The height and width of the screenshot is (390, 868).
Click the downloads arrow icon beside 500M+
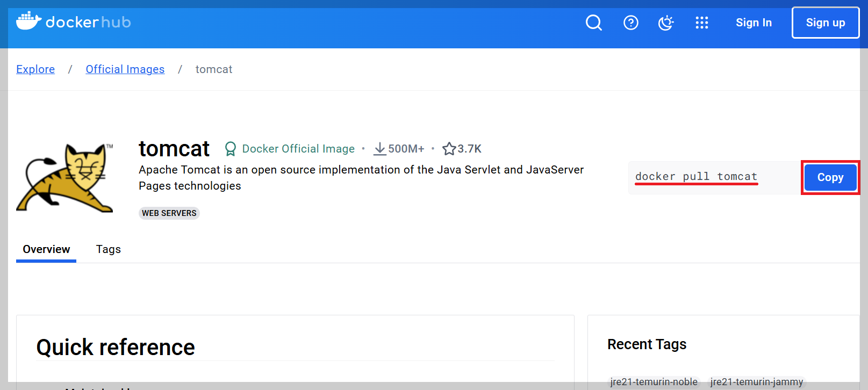coord(380,149)
